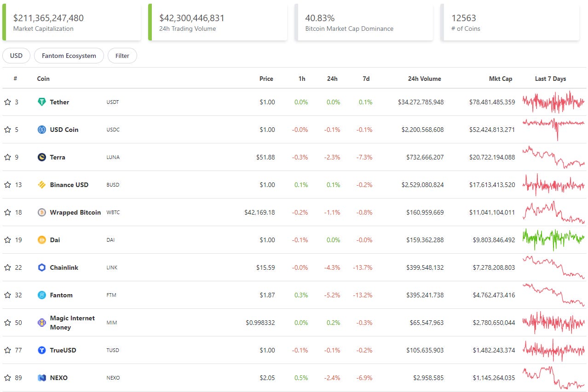Sort by the Price column header
This screenshot has height=392, width=588.
[266, 79]
